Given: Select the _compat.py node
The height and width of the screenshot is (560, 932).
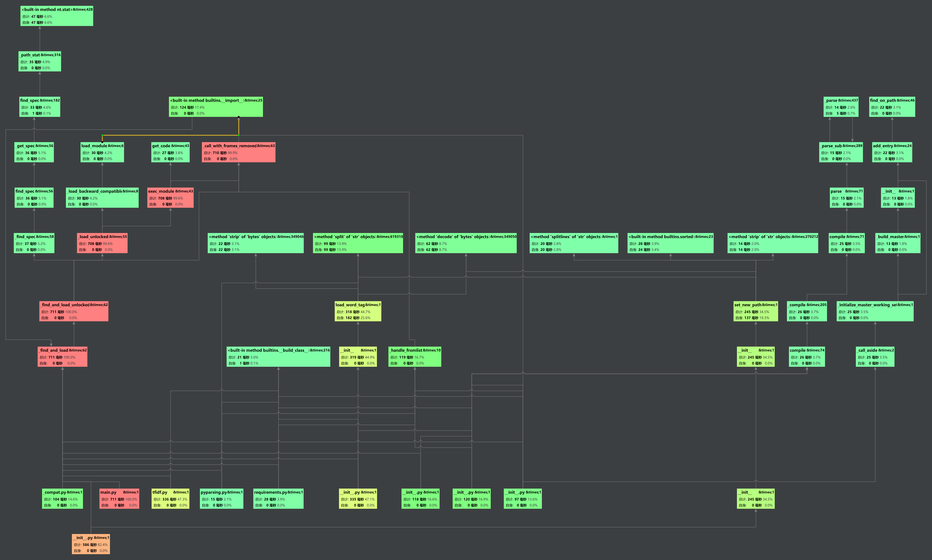Looking at the screenshot, I should [x=62, y=499].
